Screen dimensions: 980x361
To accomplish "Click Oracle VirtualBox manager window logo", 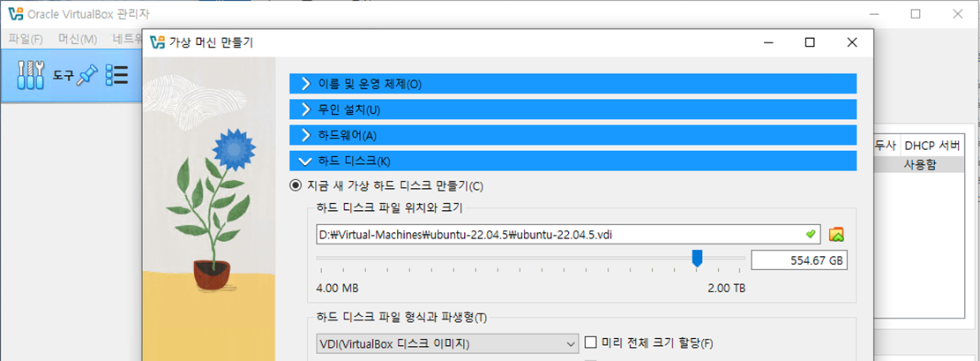I will pos(16,14).
